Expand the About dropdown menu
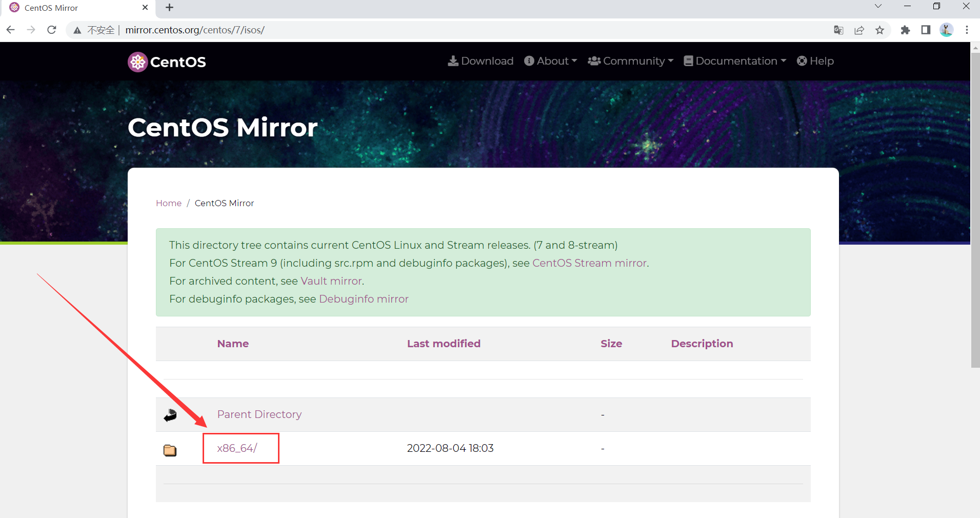The image size is (980, 518). pos(551,61)
